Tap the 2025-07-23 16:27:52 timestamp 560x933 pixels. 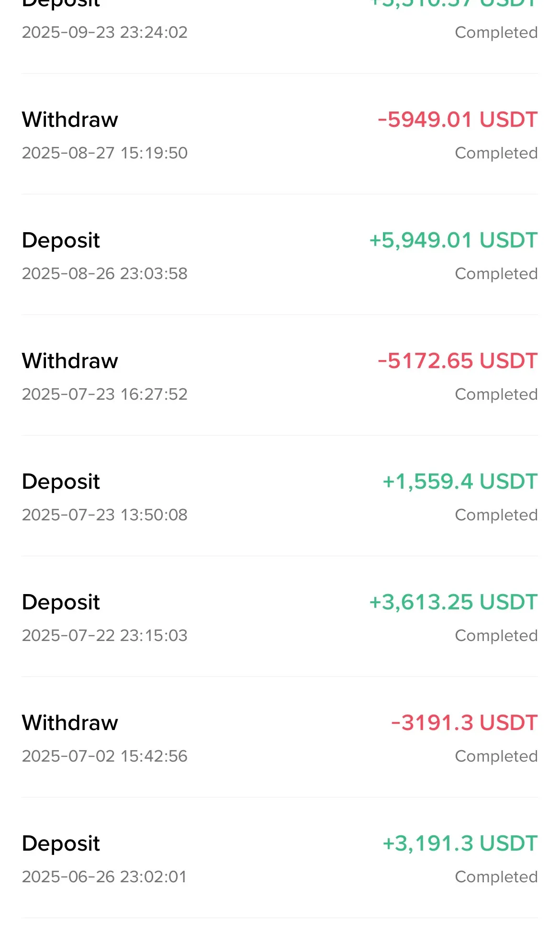pyautogui.click(x=104, y=394)
